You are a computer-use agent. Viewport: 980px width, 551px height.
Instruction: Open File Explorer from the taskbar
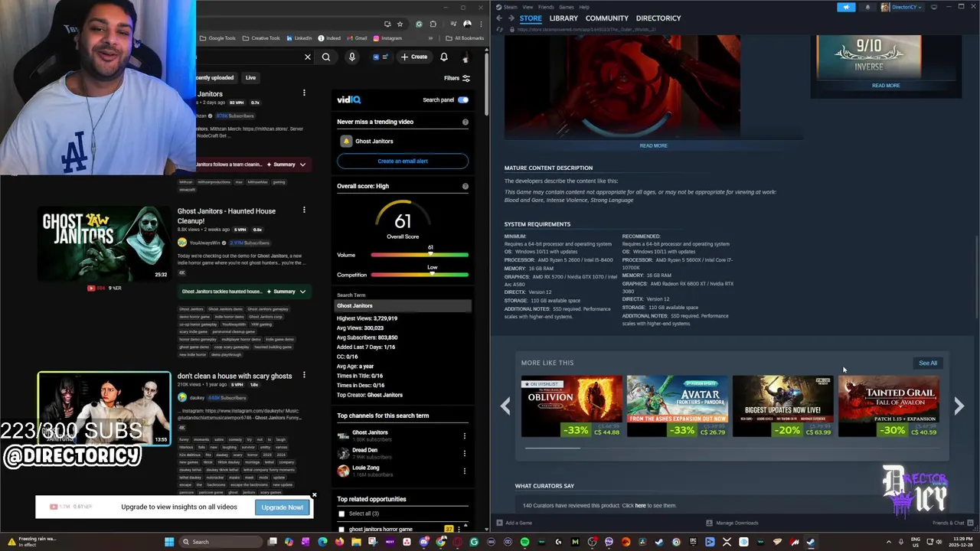click(x=356, y=542)
